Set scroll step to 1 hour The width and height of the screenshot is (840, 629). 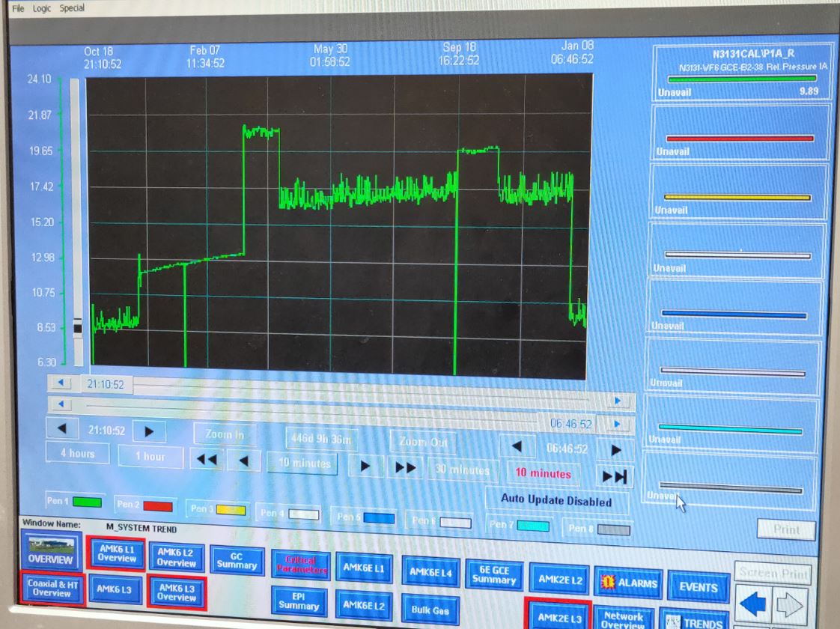point(150,456)
